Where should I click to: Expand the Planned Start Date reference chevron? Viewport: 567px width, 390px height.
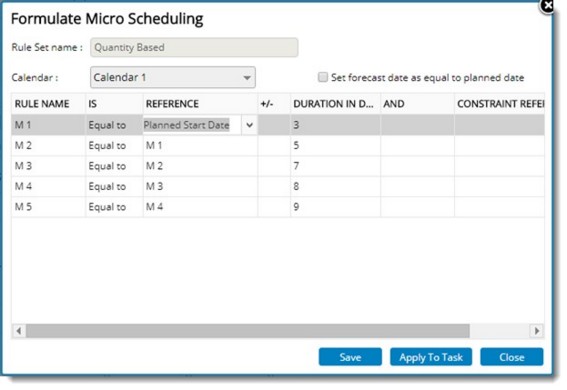coord(250,125)
